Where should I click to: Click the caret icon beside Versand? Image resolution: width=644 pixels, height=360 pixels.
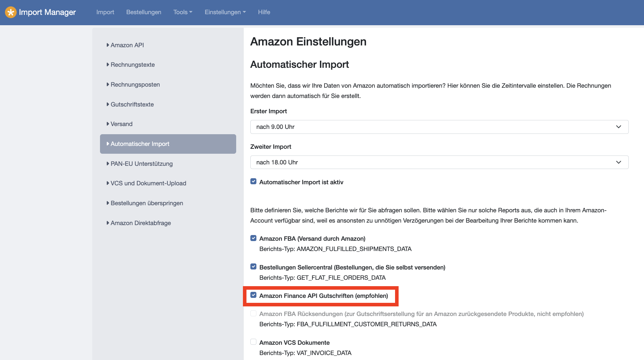pos(108,124)
